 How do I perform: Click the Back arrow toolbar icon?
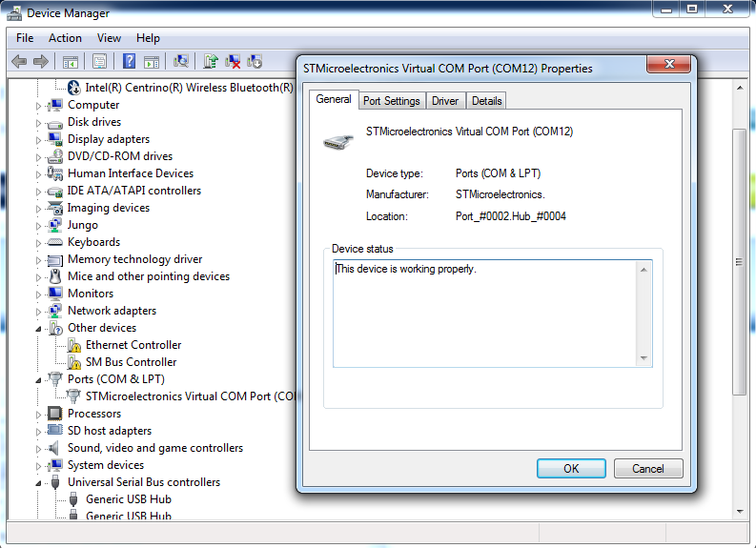[x=19, y=61]
